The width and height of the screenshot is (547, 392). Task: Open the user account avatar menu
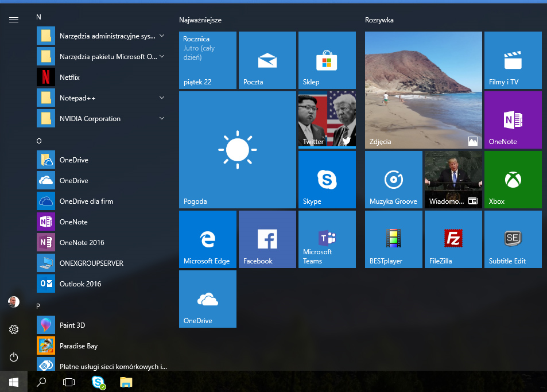pyautogui.click(x=14, y=302)
